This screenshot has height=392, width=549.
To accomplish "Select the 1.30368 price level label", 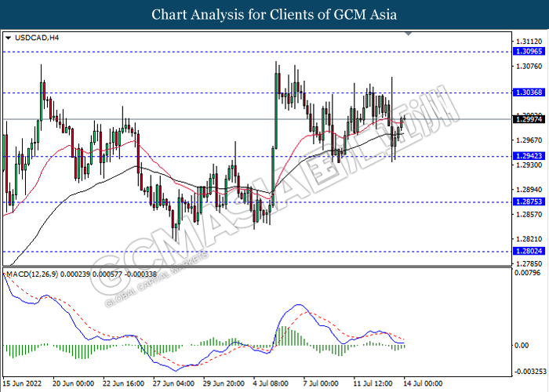I will (x=529, y=93).
